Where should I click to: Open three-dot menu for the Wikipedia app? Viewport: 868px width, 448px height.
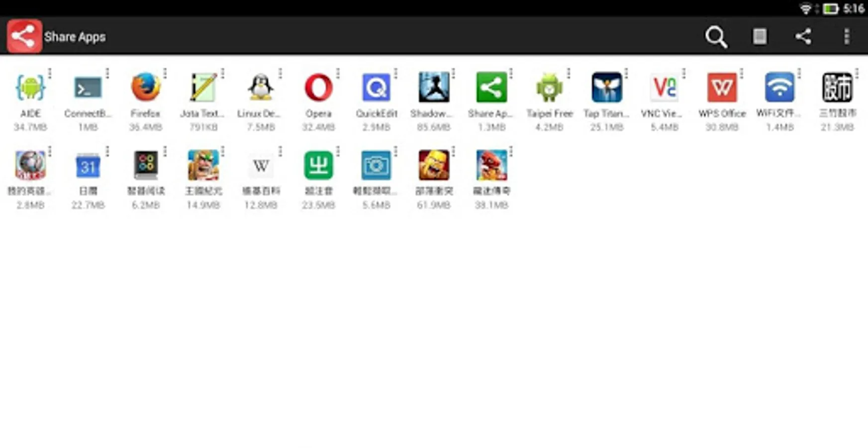coord(281,151)
